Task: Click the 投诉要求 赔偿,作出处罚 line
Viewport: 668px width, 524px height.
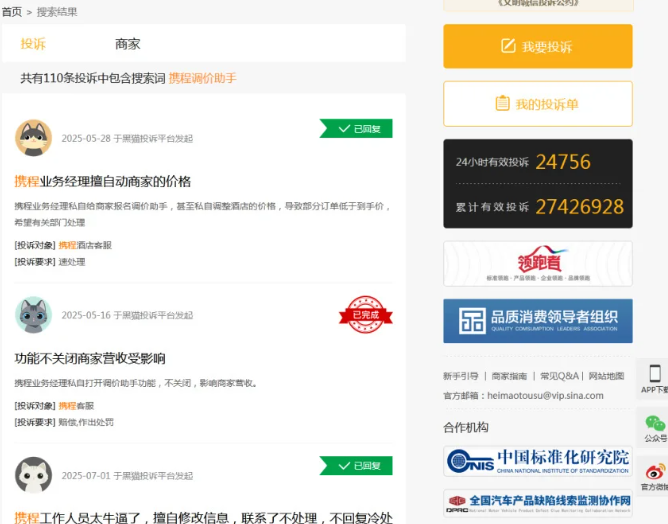Action: pyautogui.click(x=64, y=422)
